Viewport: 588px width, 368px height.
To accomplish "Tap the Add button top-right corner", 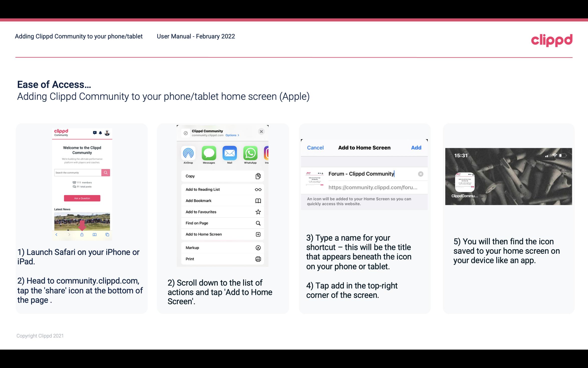I will [x=416, y=148].
